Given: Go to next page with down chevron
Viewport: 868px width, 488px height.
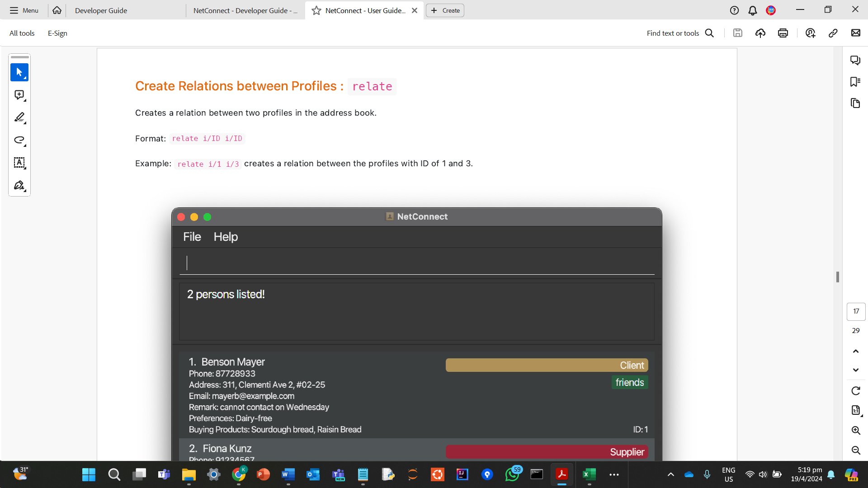Looking at the screenshot, I should click(x=855, y=370).
